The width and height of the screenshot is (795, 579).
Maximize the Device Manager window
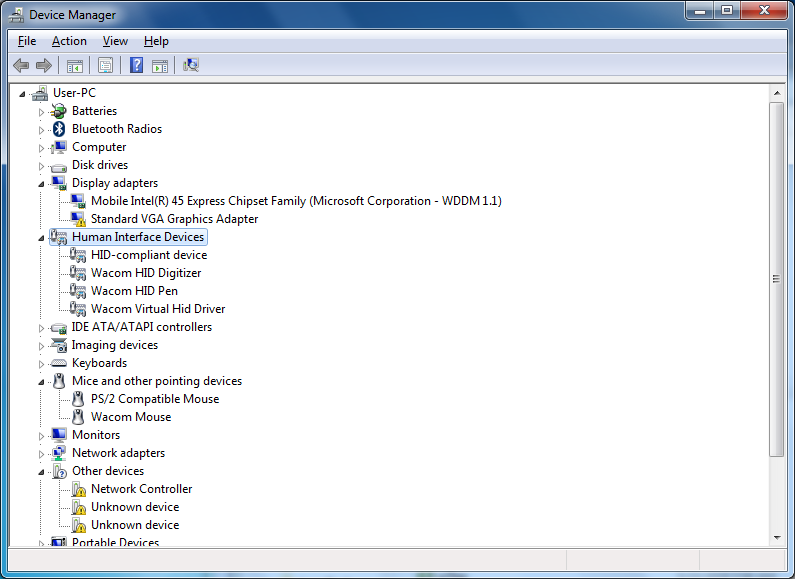727,11
